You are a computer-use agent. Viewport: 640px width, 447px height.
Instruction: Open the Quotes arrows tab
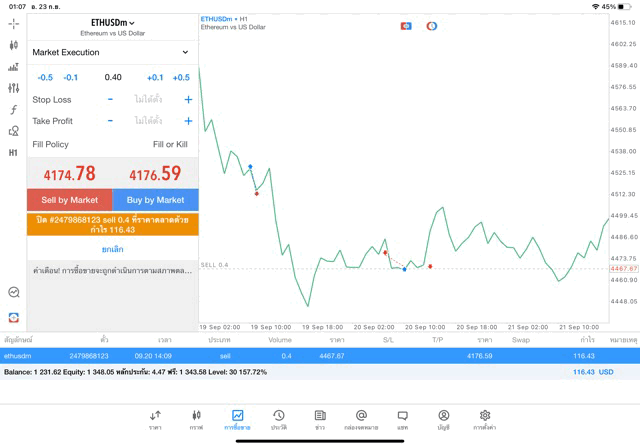coord(155,419)
